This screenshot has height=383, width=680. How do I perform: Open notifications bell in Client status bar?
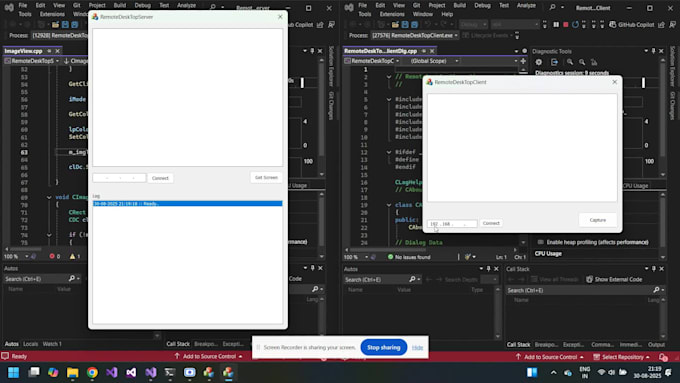coord(663,357)
